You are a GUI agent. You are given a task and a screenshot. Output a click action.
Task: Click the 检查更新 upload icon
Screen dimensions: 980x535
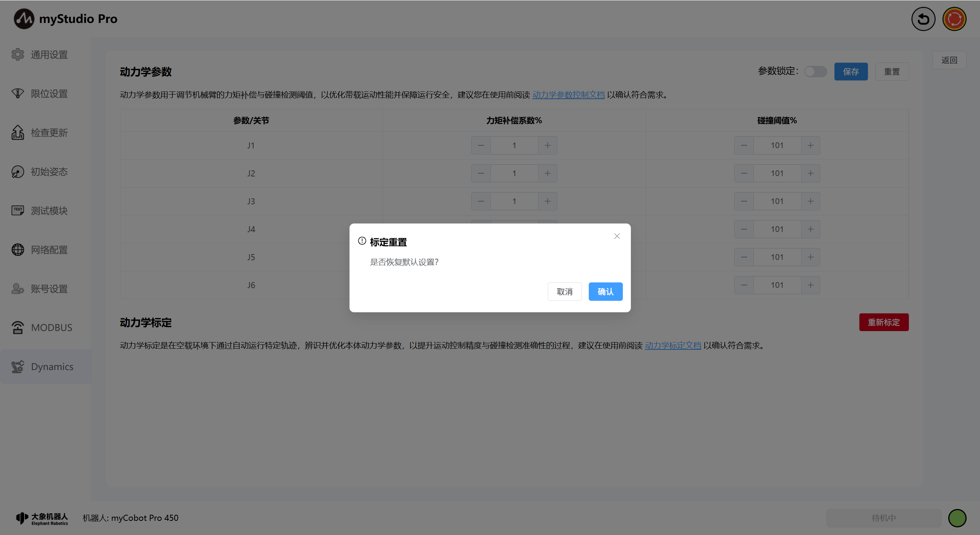tap(18, 133)
